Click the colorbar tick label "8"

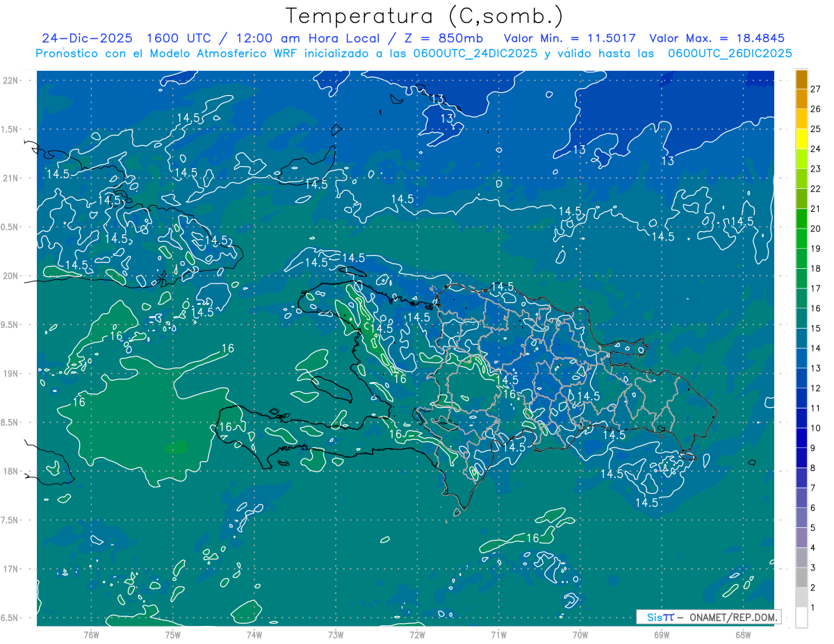coord(813,468)
